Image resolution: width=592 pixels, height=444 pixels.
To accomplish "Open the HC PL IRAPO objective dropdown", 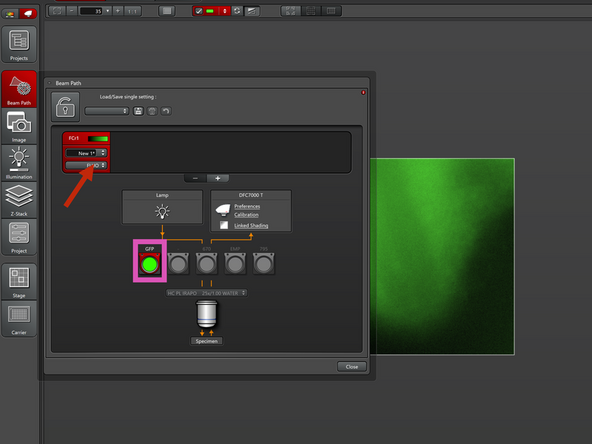I will click(x=206, y=293).
